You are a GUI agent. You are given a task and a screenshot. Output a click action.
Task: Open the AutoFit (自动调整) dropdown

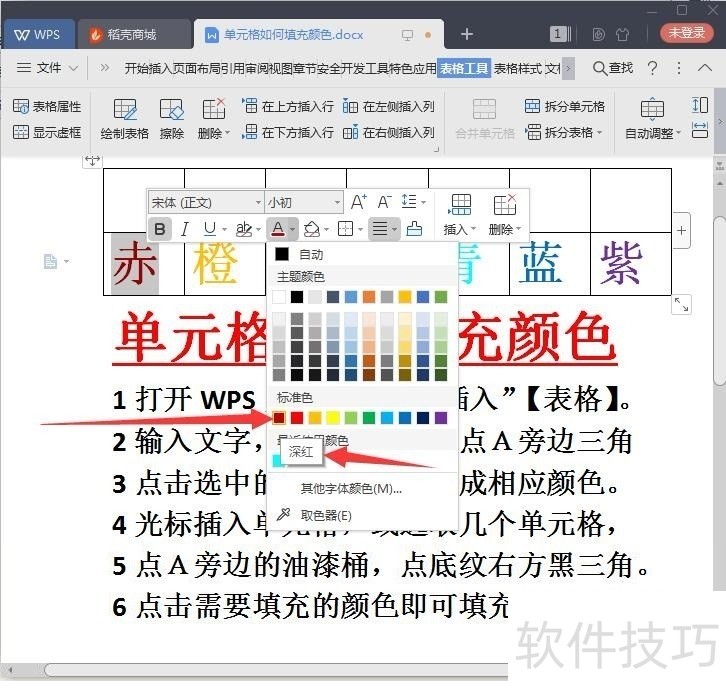pos(653,119)
